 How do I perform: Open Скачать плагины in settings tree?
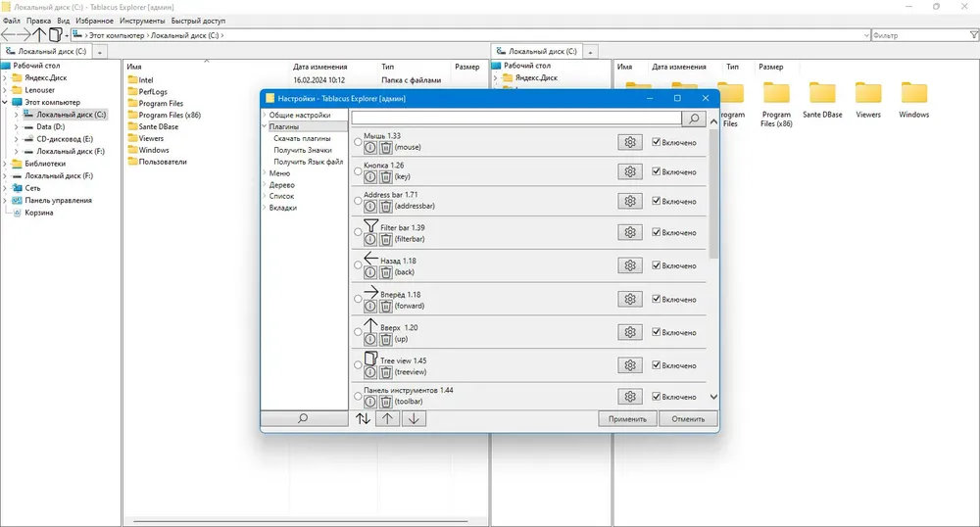point(302,138)
